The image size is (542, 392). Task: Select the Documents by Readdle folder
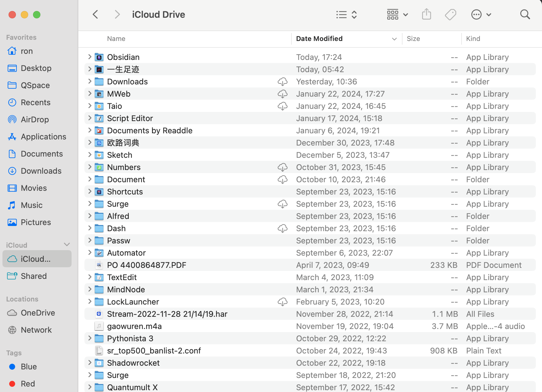(310, 131)
